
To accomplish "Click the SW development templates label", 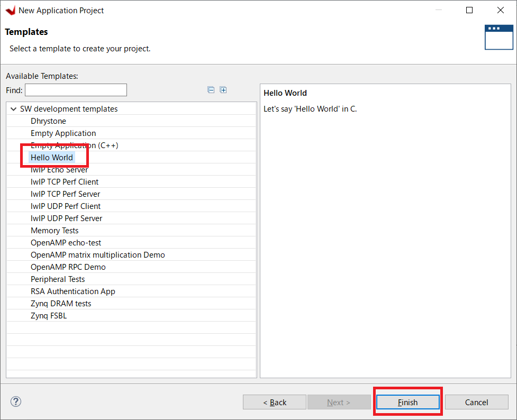I will tap(69, 109).
